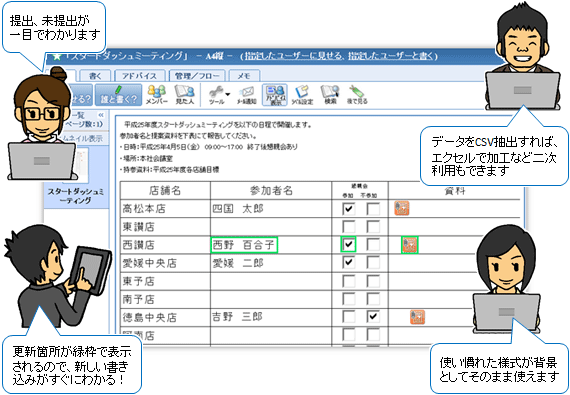Screen dimensions: 570x395
Task: Open attachment icon in 西讃店 row
Action: [410, 245]
